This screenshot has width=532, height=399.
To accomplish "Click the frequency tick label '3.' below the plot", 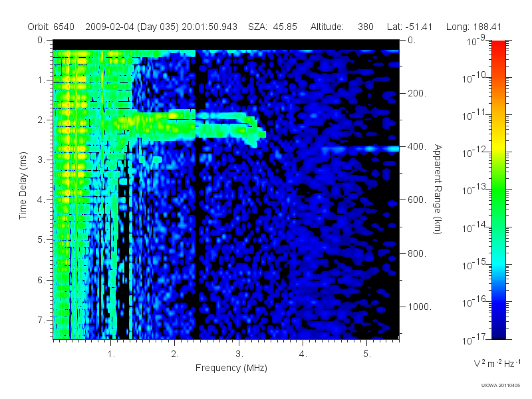I will 239,354.
